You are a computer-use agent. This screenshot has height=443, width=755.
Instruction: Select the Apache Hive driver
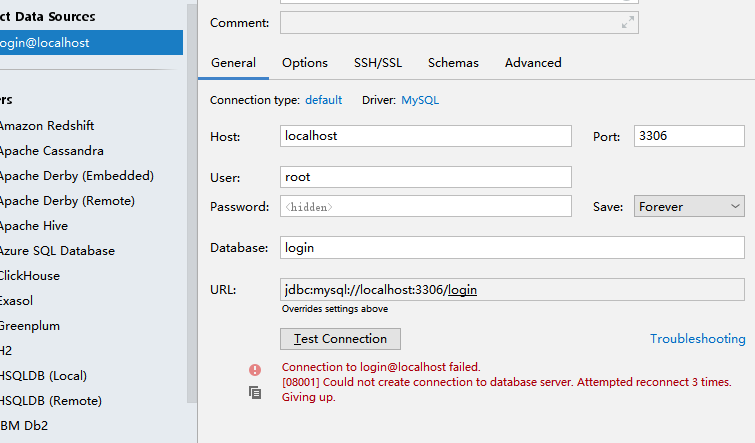(34, 226)
